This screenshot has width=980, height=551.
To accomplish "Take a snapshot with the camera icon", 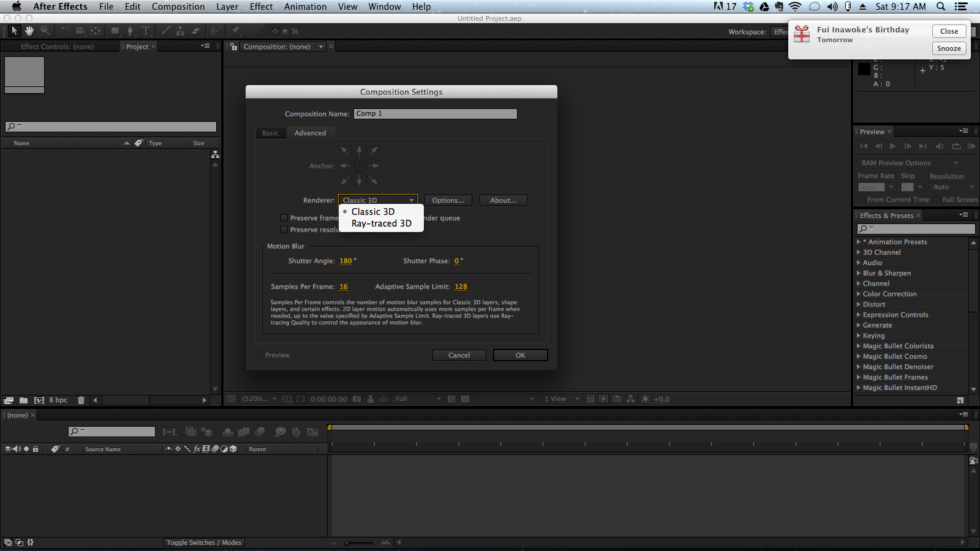I will pyautogui.click(x=357, y=399).
